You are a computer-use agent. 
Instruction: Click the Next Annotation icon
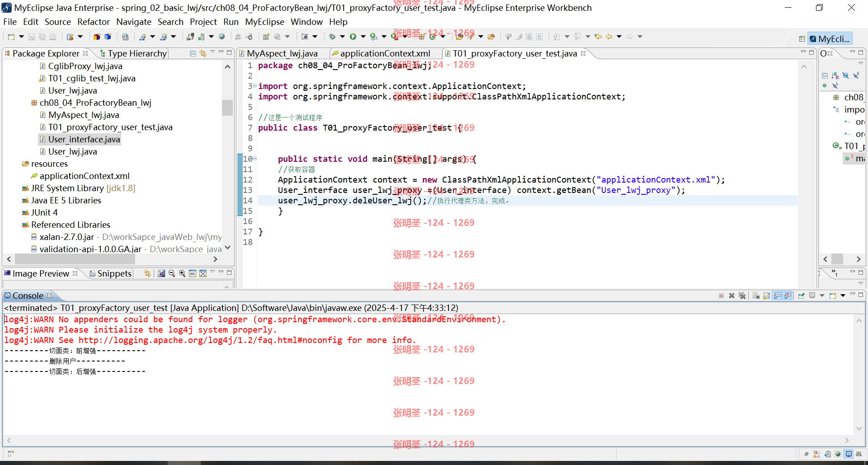click(557, 37)
